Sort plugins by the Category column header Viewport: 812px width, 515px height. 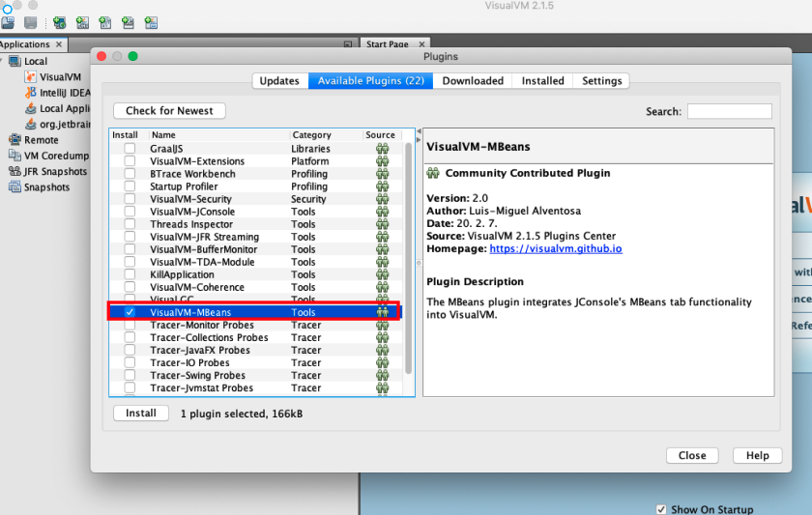(327, 134)
